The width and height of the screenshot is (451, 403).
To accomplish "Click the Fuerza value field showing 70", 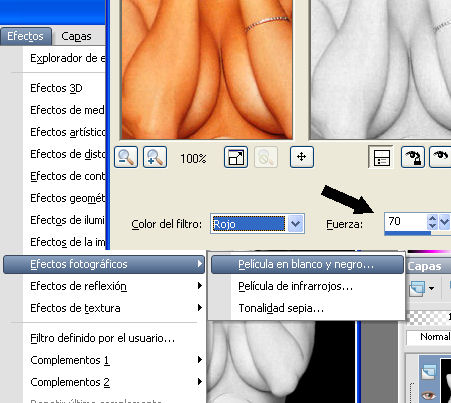I will click(x=406, y=221).
